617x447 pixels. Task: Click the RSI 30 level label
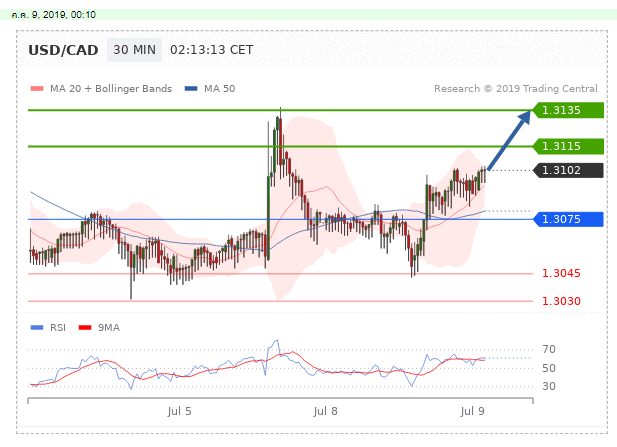tap(549, 386)
